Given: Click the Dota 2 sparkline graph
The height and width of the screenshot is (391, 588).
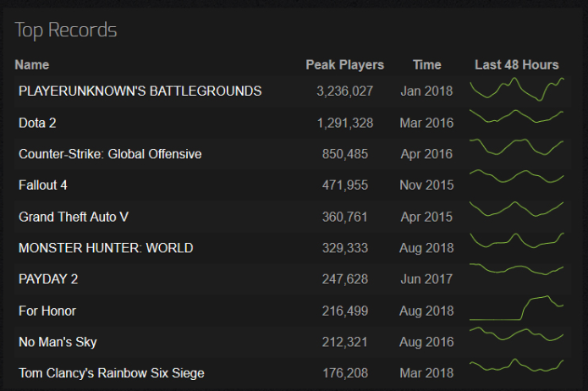Looking at the screenshot, I should click(517, 116).
